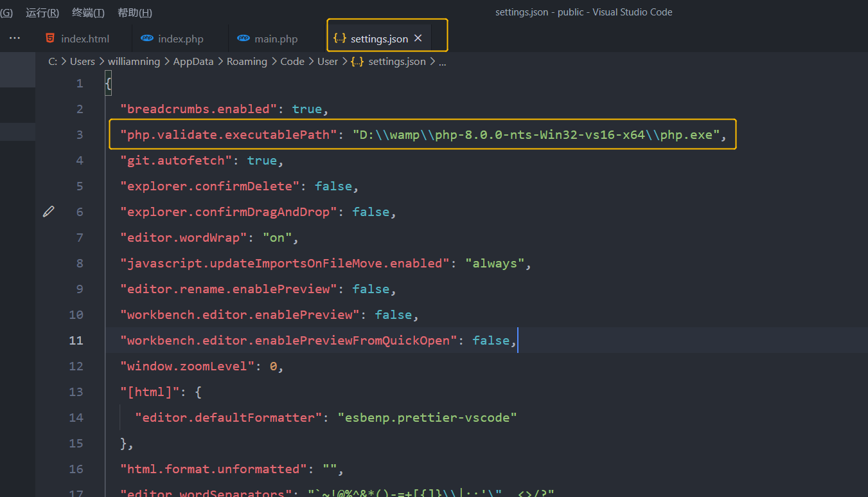Switch to the main.php tab
868x497 pixels.
tap(275, 38)
